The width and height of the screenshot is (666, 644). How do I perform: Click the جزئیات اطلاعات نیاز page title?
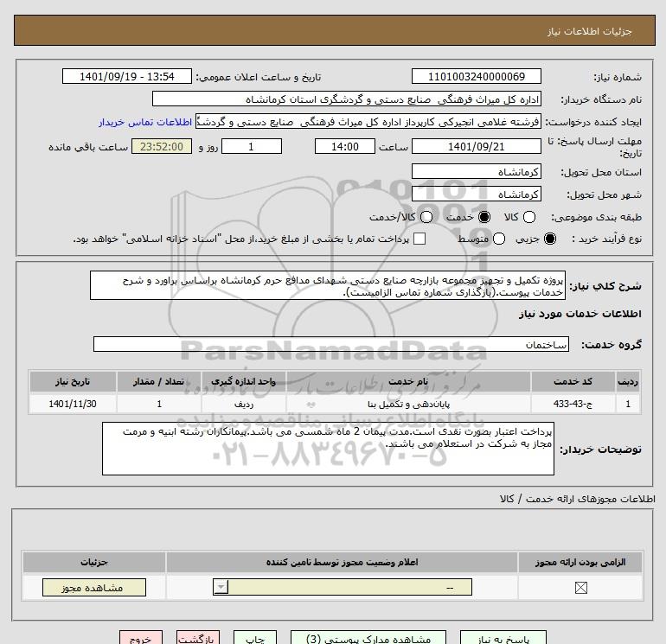590,31
